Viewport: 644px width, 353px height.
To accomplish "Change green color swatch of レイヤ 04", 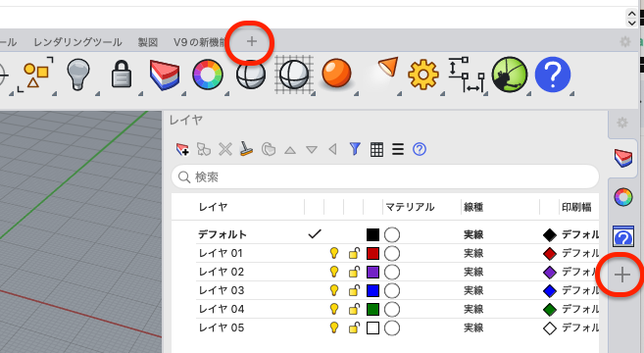I will point(372,309).
